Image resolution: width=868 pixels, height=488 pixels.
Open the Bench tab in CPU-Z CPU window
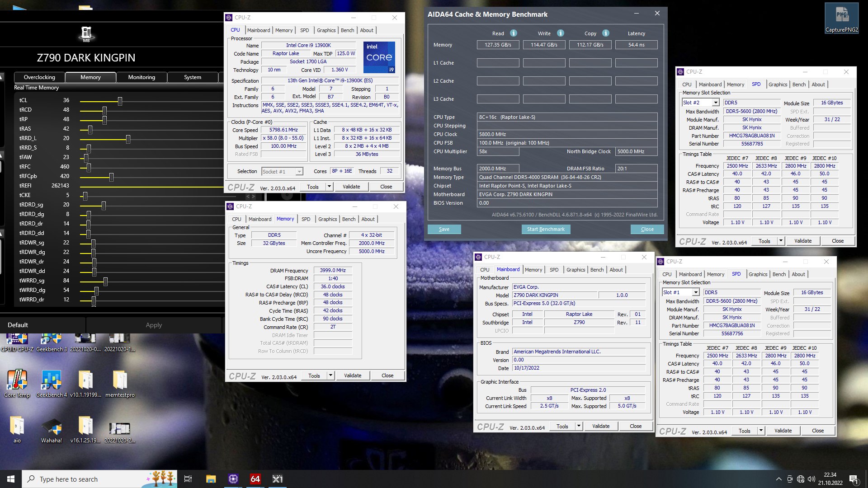point(347,30)
